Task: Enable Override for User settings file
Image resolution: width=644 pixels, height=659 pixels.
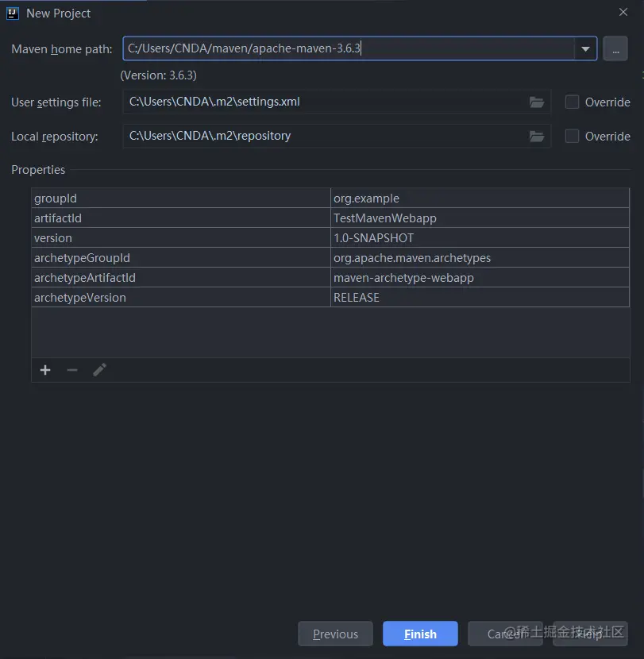Action: (572, 102)
